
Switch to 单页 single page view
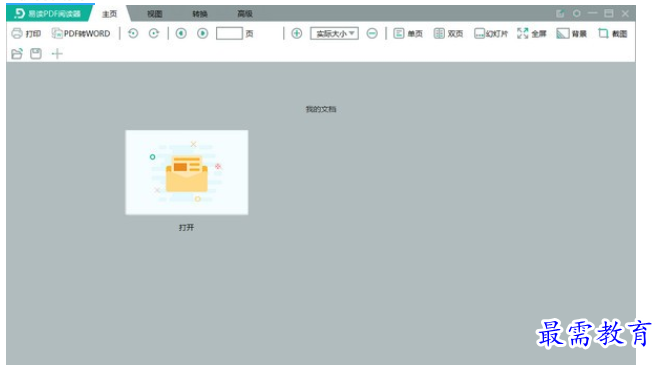(408, 34)
